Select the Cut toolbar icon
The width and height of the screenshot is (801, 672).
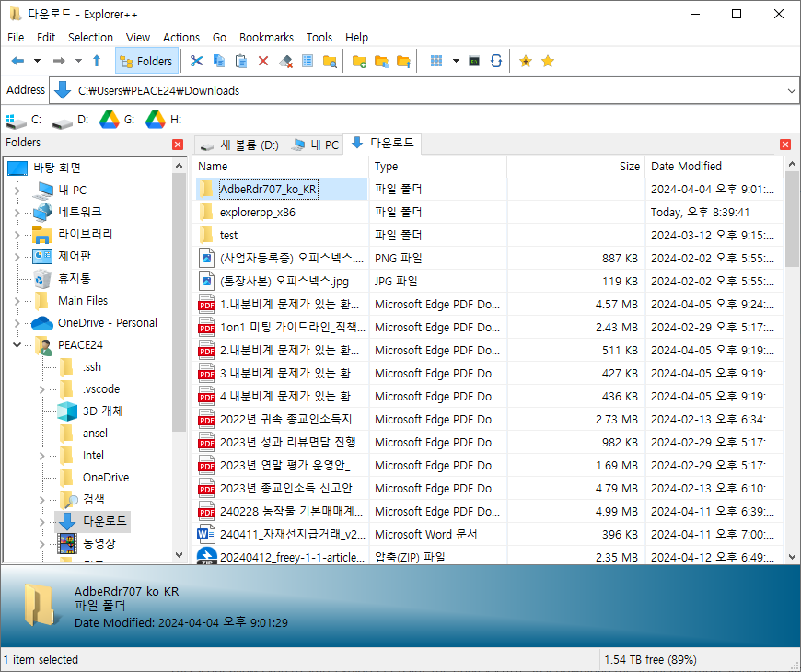pyautogui.click(x=196, y=60)
